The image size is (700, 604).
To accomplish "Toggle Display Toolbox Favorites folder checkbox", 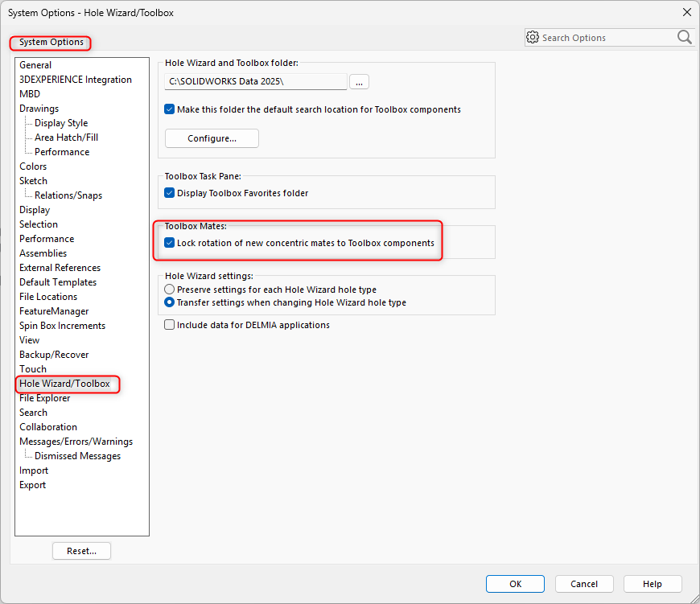I will 170,193.
